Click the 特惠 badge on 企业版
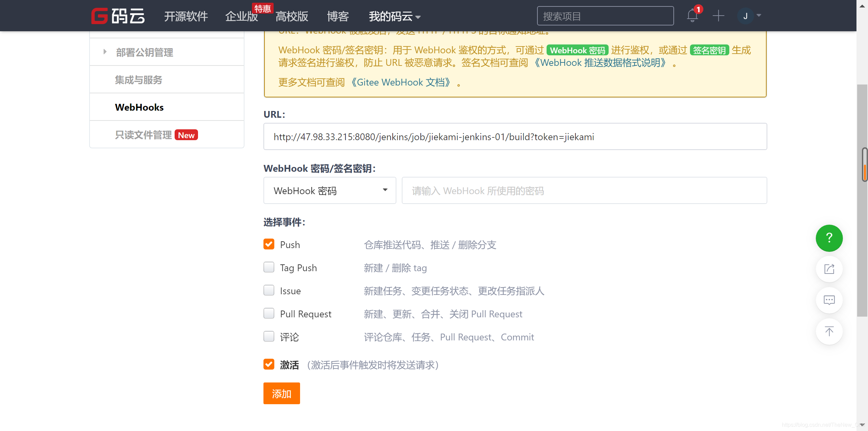This screenshot has width=868, height=431. [x=262, y=8]
